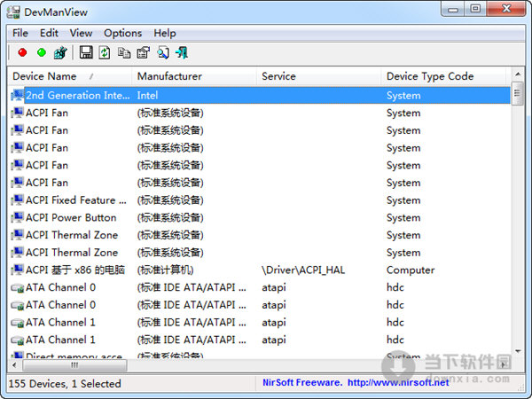Sort by Device Type Code column header
The width and height of the screenshot is (532, 399).
click(443, 76)
